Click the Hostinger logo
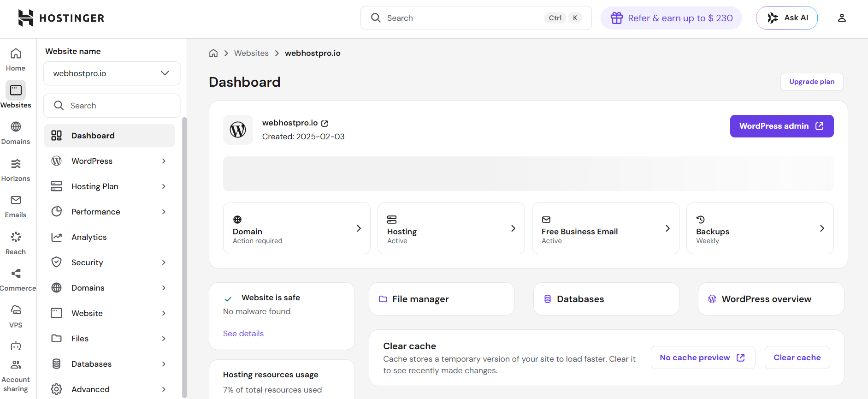Screen dimensions: 868x399 (61, 18)
